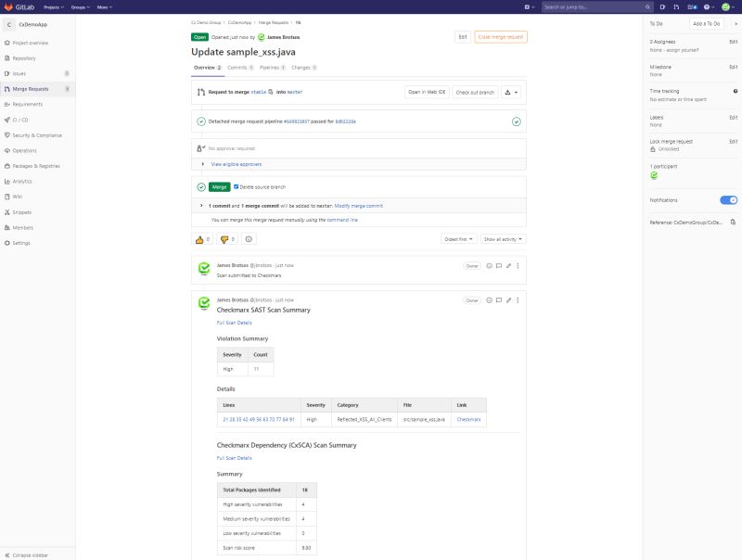Edit the scan summary comment with pencil icon
Image resolution: width=742 pixels, height=560 pixels.
click(509, 299)
